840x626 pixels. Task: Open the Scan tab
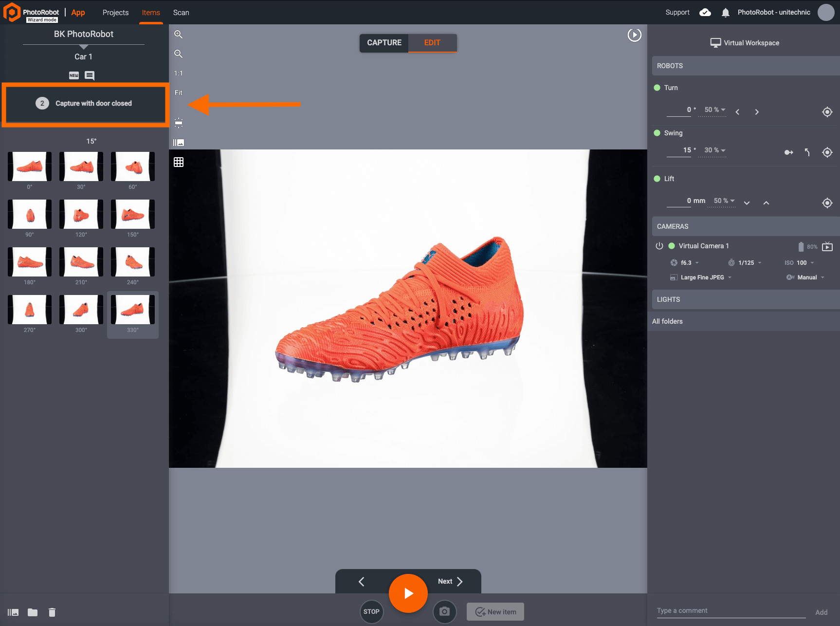pyautogui.click(x=181, y=13)
